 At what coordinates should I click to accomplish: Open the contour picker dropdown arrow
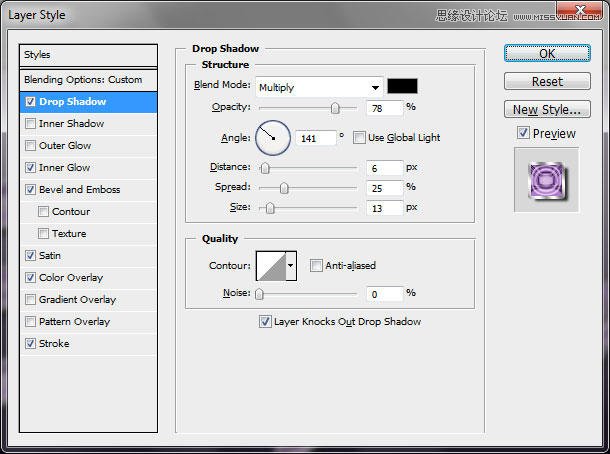click(x=291, y=266)
